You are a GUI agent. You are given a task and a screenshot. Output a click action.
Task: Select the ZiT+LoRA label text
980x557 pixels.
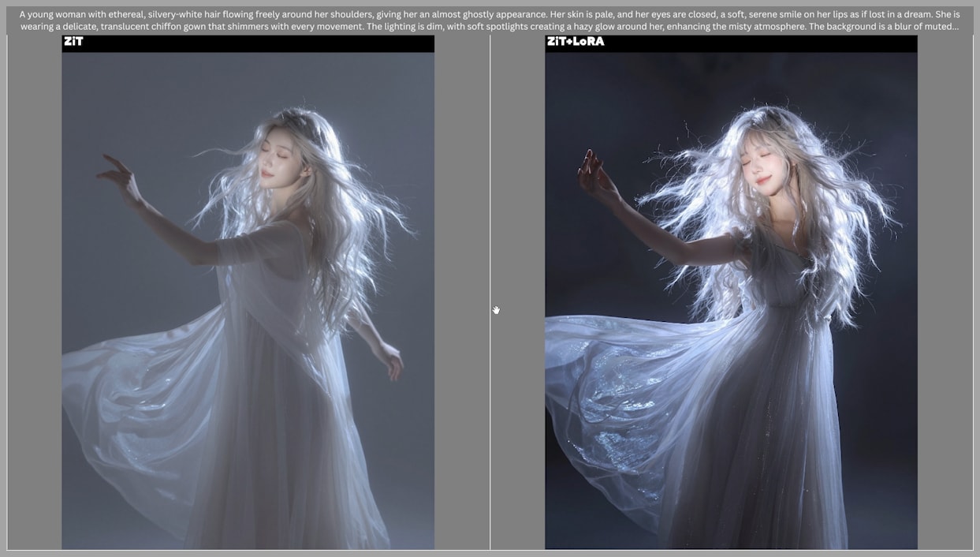pos(576,41)
